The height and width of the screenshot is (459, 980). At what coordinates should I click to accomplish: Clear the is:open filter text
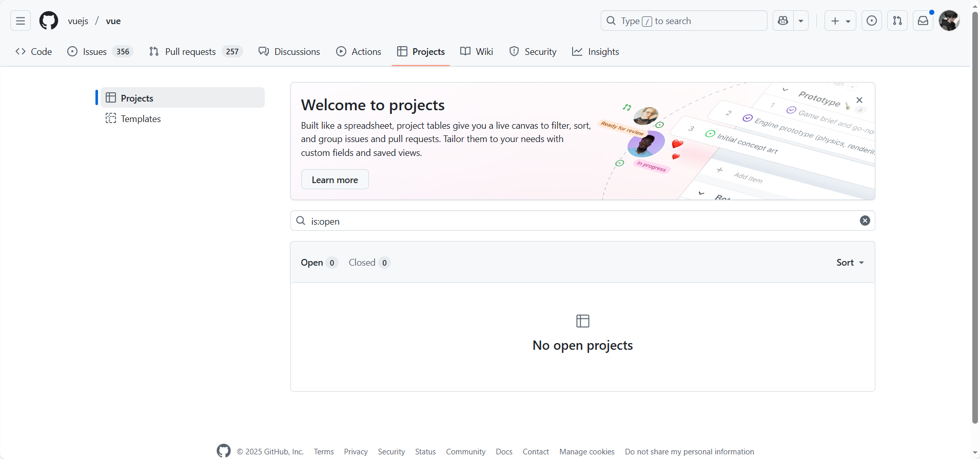[865, 221]
